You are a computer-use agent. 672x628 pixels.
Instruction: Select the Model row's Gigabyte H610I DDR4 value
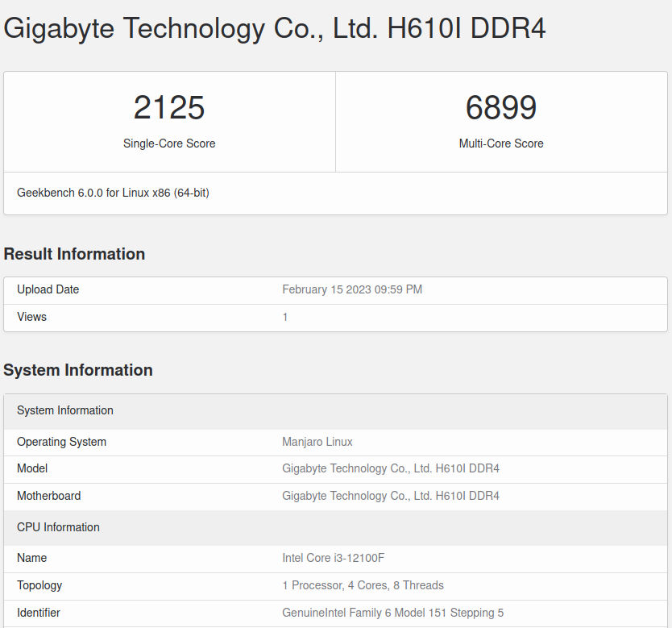tap(391, 468)
